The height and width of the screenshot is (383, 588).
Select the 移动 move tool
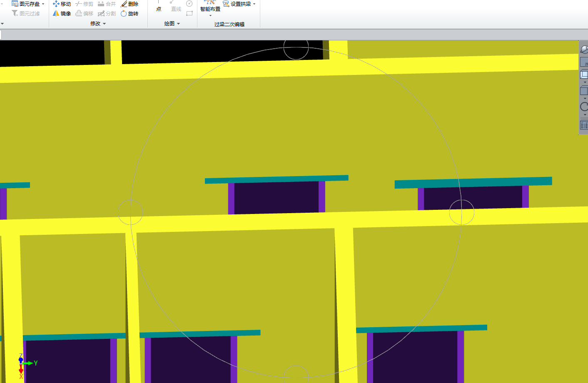click(x=62, y=4)
